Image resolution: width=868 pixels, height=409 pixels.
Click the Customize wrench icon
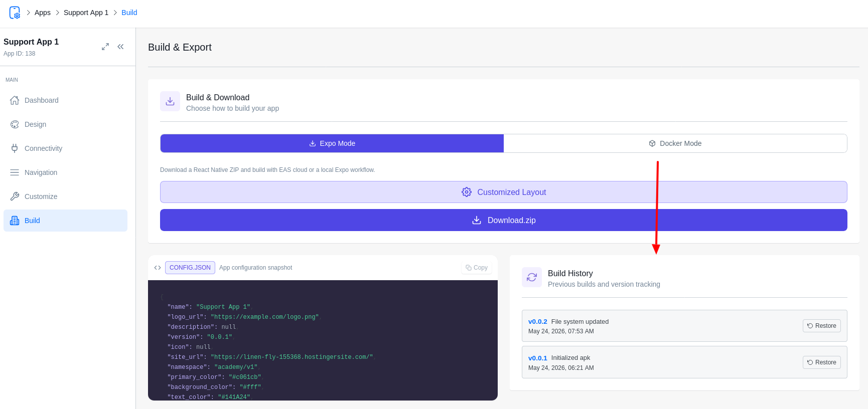point(15,196)
